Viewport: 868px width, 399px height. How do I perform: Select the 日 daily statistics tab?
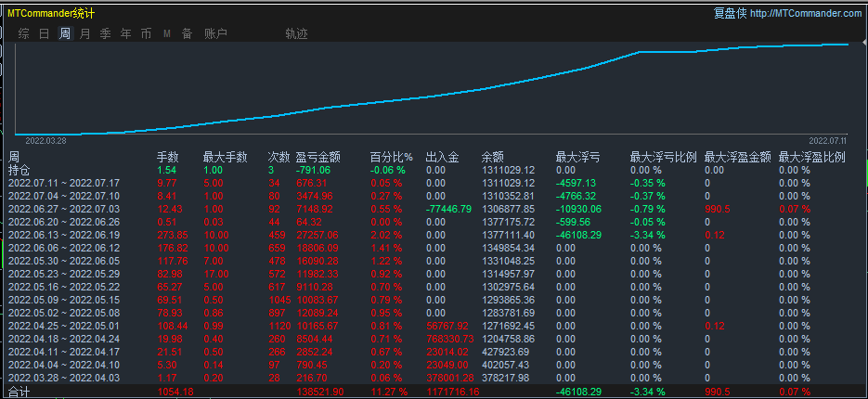tap(44, 33)
